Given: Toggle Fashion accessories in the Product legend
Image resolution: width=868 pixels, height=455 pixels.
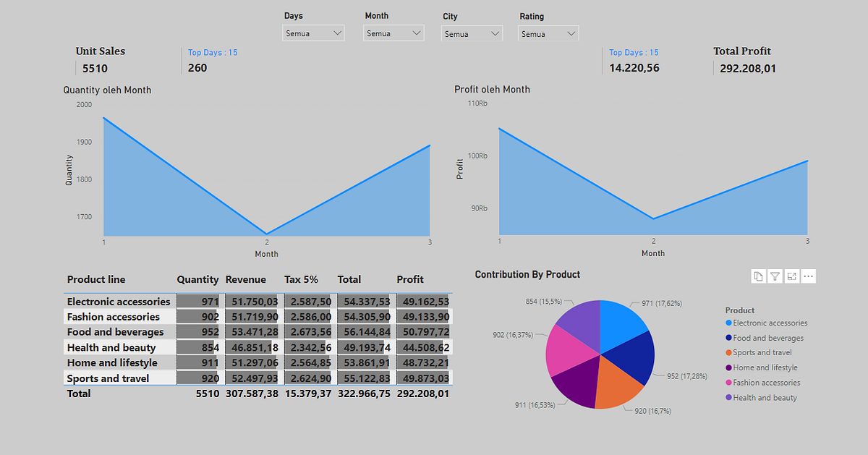Looking at the screenshot, I should (767, 382).
